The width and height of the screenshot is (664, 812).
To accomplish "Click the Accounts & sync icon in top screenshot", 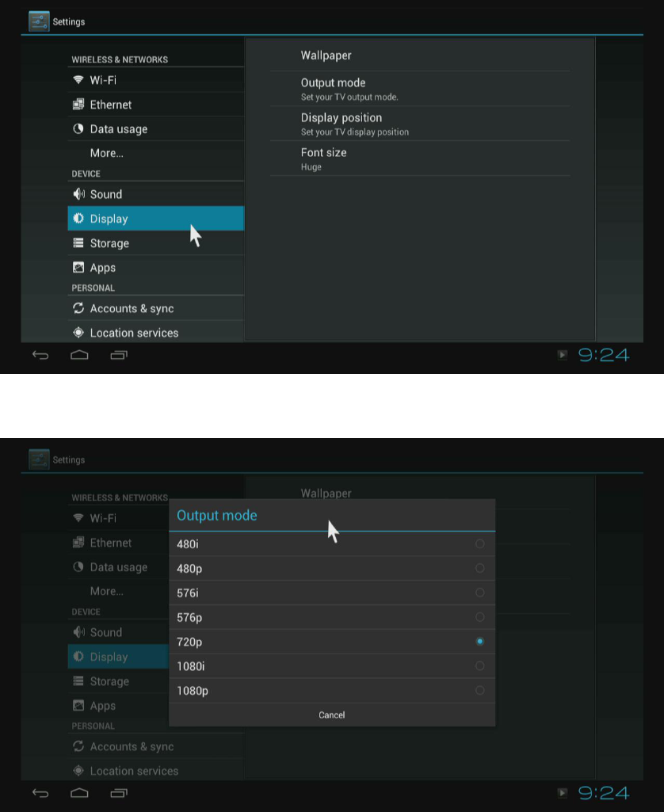I will coord(78,308).
